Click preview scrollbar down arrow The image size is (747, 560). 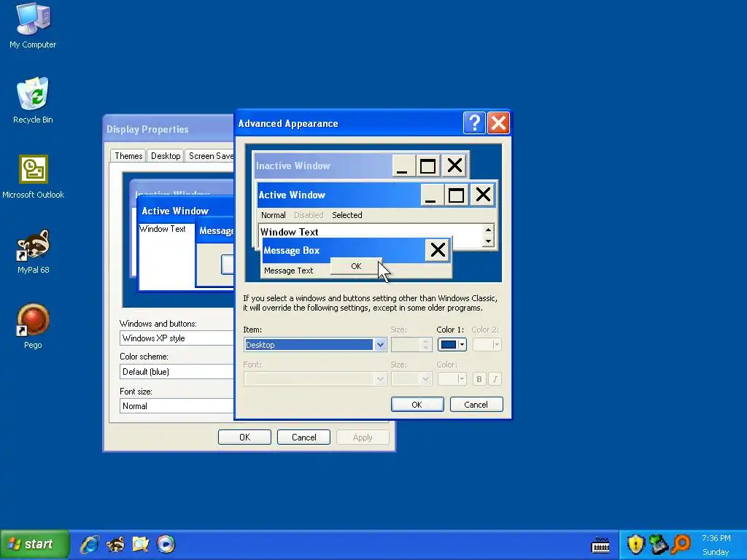pos(488,241)
